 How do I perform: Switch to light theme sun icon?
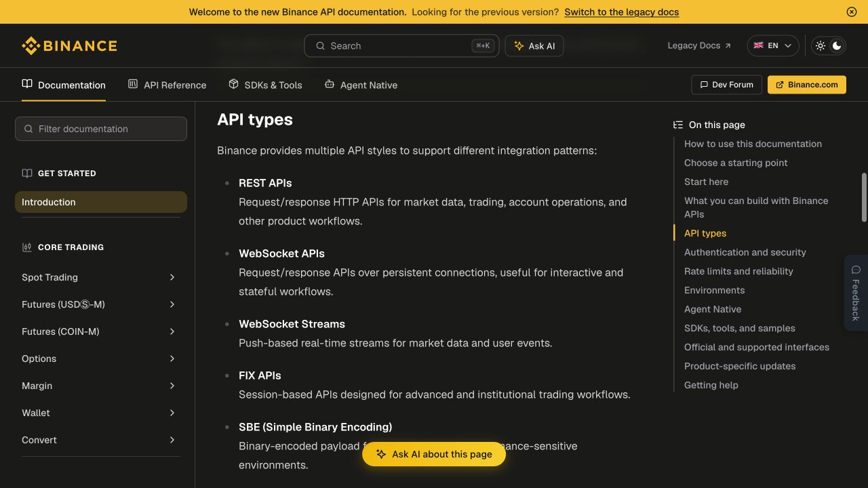pyautogui.click(x=821, y=45)
